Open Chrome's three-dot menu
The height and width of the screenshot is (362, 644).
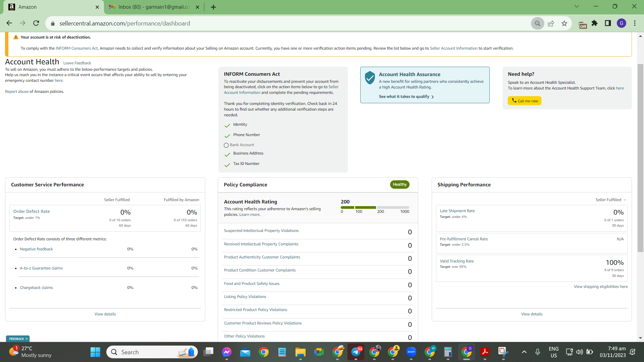(x=635, y=23)
